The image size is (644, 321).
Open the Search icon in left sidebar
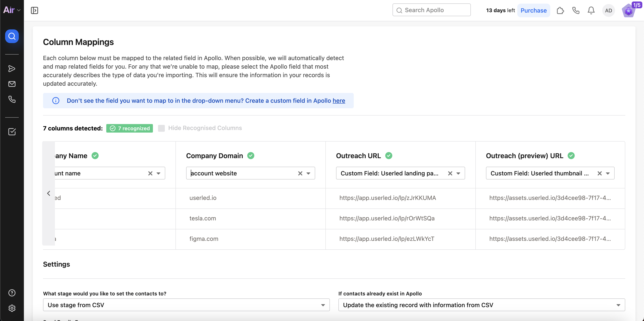12,36
